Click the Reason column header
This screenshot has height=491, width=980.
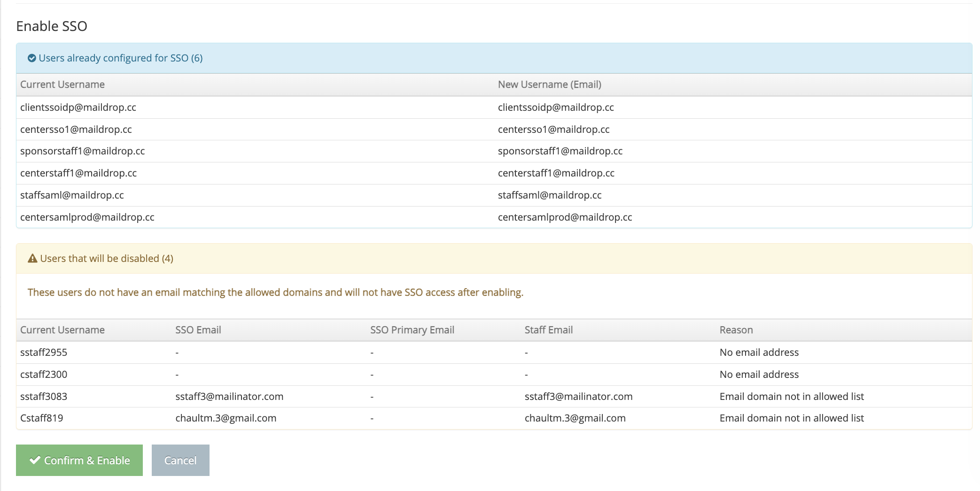tap(736, 330)
